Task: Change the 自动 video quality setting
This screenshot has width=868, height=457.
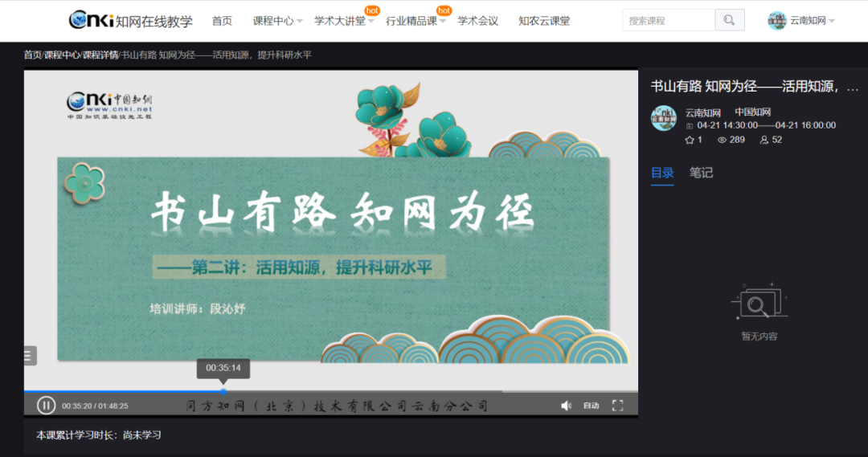Action: tap(592, 406)
